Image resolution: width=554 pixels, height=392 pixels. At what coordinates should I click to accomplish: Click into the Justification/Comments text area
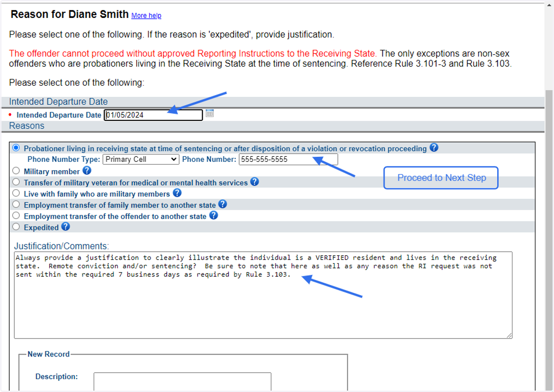tap(263, 295)
